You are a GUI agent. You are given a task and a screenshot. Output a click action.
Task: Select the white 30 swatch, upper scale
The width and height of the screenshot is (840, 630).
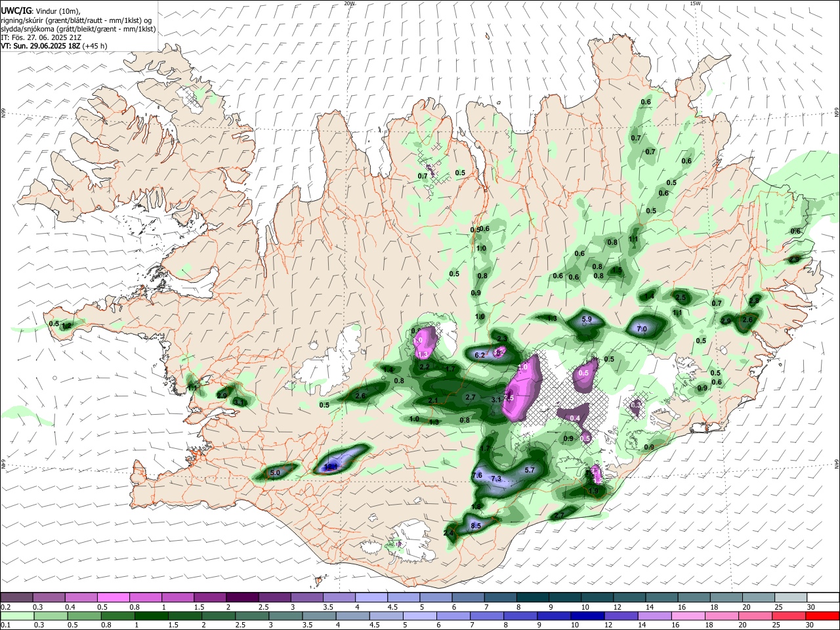click(x=824, y=598)
